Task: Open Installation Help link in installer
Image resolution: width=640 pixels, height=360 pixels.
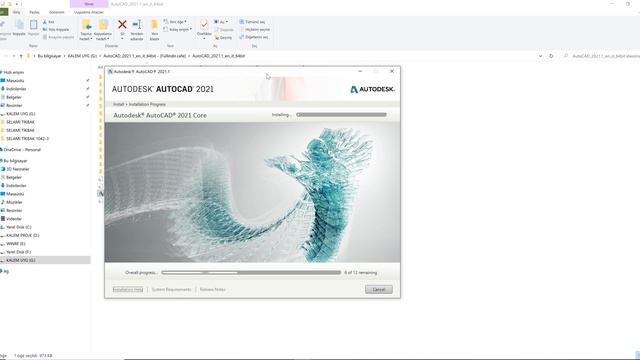Action: click(x=128, y=289)
